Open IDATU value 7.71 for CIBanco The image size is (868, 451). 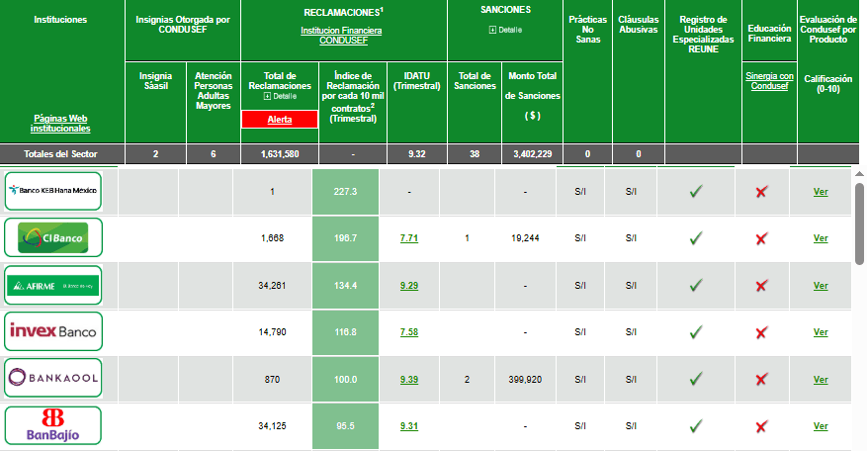[408, 238]
